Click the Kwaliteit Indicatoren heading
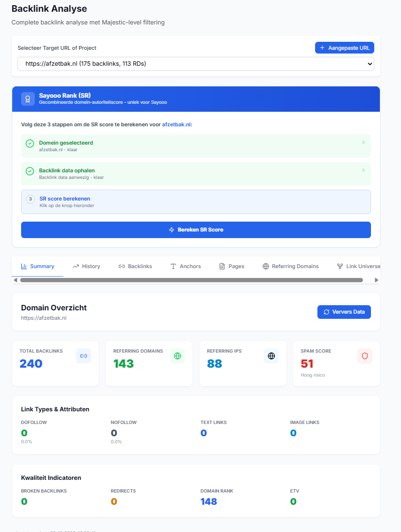401x532 pixels. tap(51, 478)
